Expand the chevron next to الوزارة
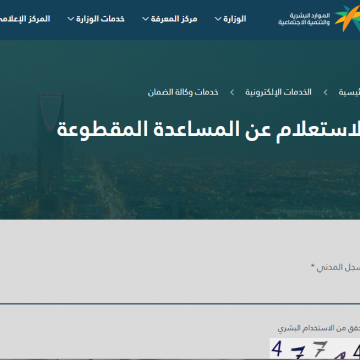The image size is (360, 360). [218, 19]
